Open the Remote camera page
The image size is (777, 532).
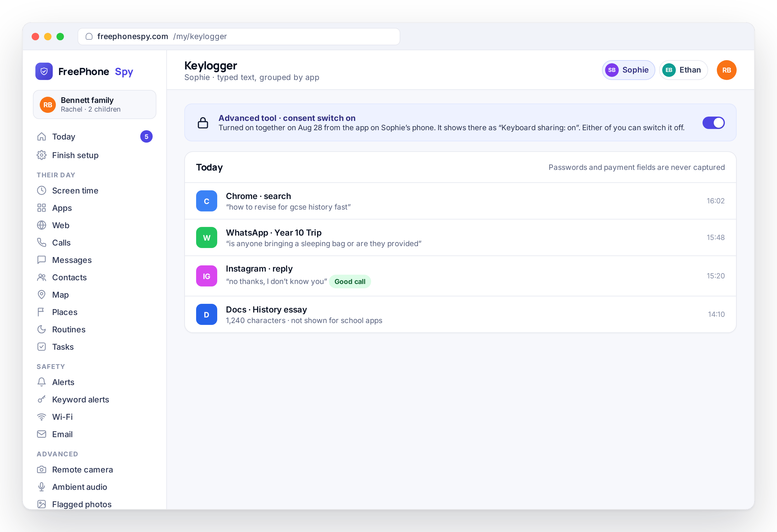point(95,470)
